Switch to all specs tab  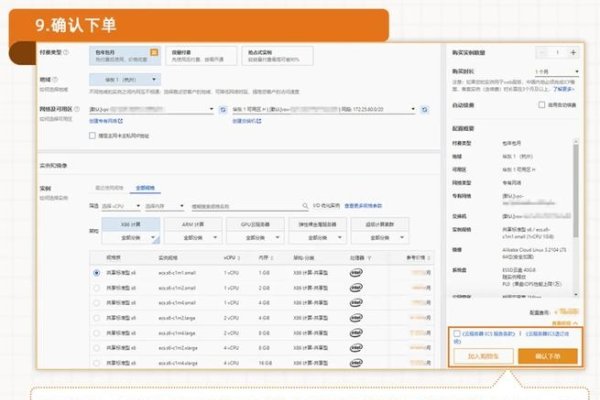coord(145,188)
